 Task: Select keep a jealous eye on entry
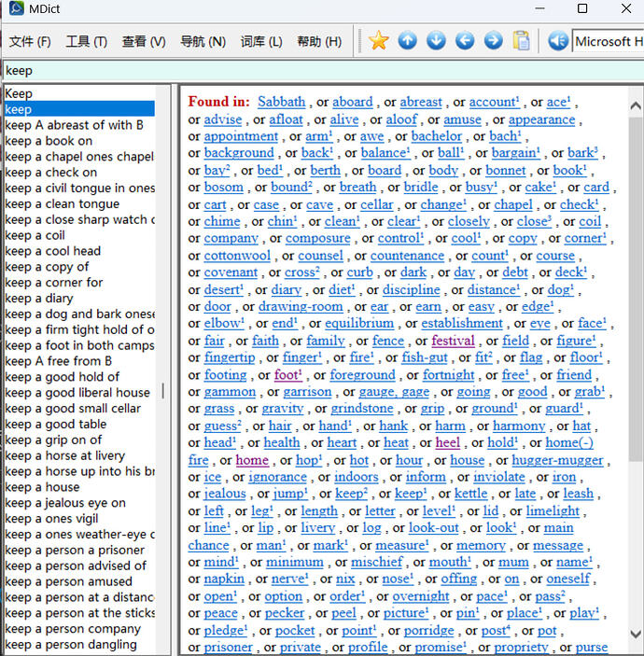(65, 503)
